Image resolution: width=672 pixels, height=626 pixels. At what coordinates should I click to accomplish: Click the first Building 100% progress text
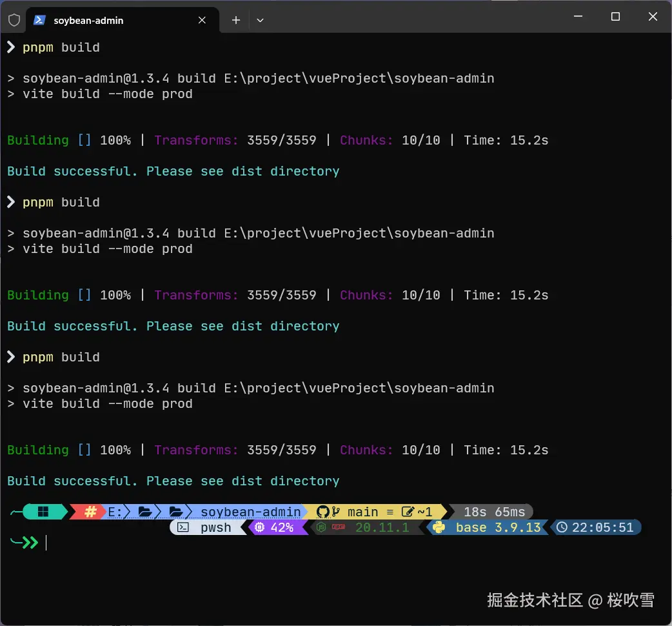tap(69, 140)
